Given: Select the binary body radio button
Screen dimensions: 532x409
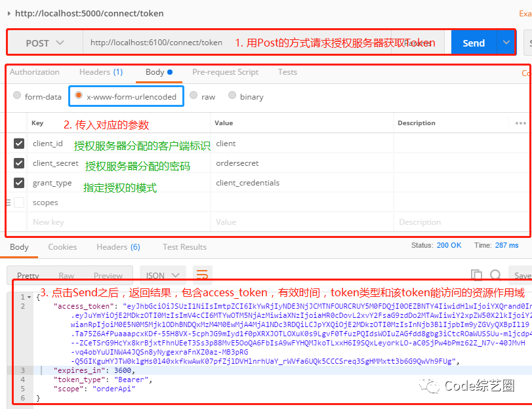Looking at the screenshot, I should pos(232,95).
